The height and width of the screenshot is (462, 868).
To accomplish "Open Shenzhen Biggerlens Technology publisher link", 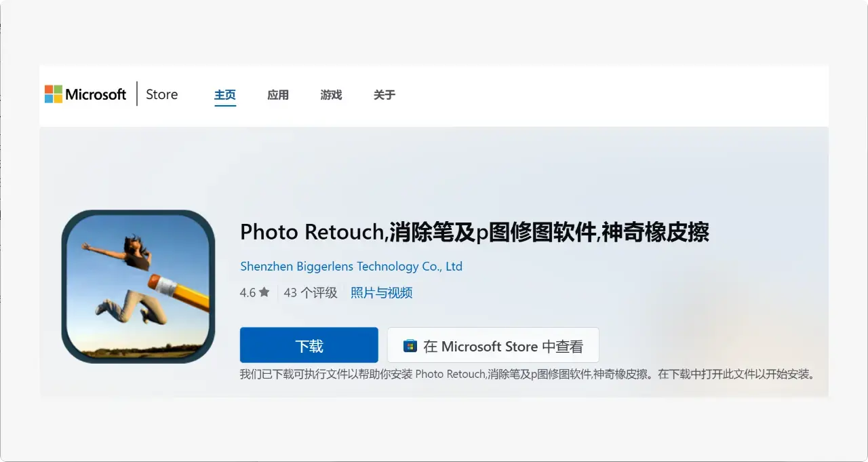I will 351,267.
